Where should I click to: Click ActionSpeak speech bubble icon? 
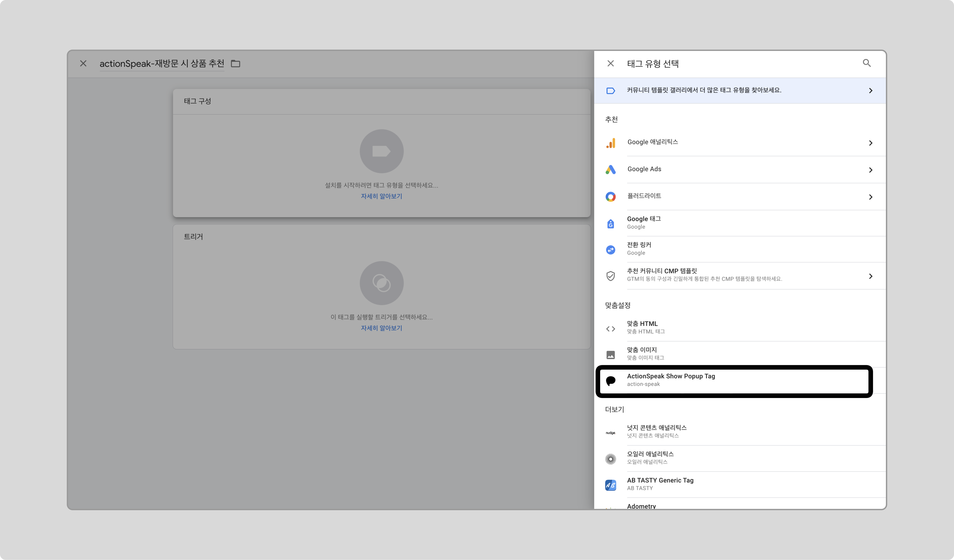(611, 381)
